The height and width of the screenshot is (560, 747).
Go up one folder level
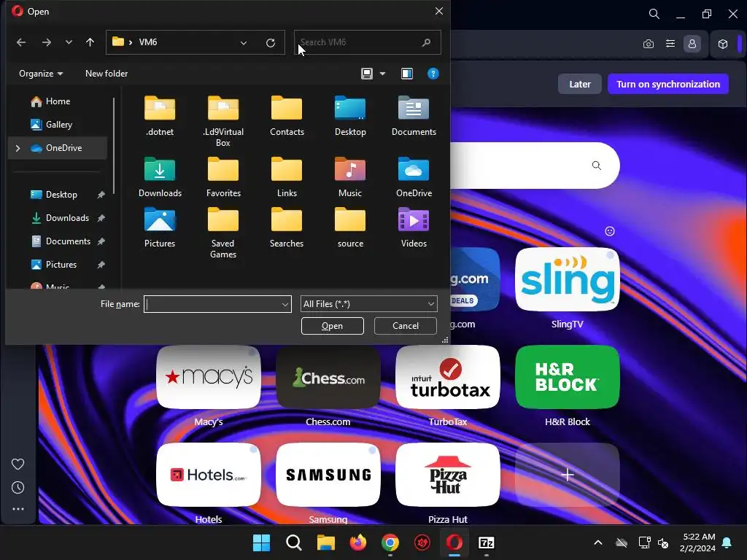[x=90, y=42]
